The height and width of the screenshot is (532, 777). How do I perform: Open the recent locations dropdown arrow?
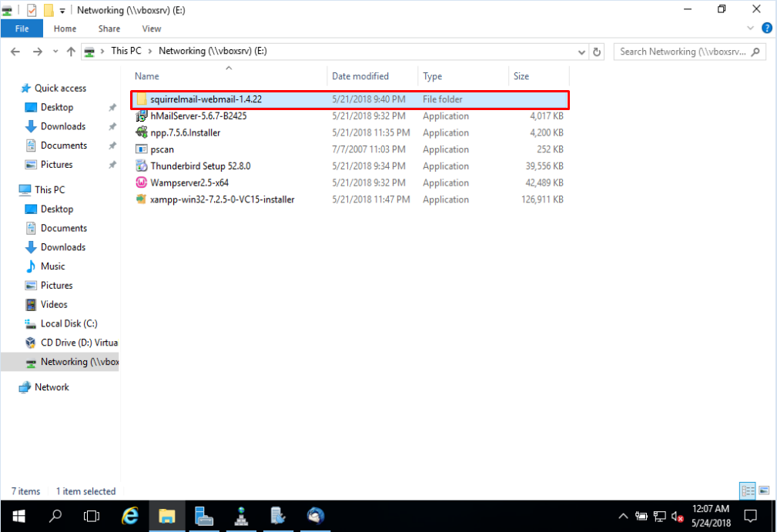click(x=55, y=52)
